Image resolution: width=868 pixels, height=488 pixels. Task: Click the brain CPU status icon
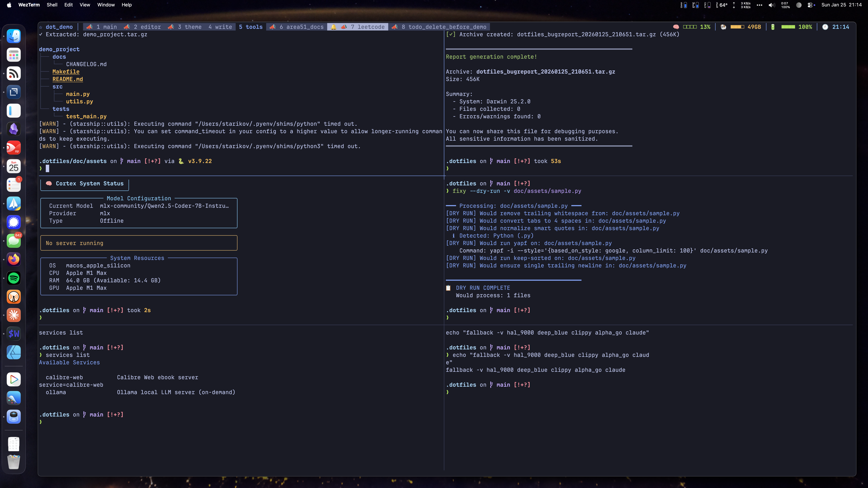tap(676, 27)
